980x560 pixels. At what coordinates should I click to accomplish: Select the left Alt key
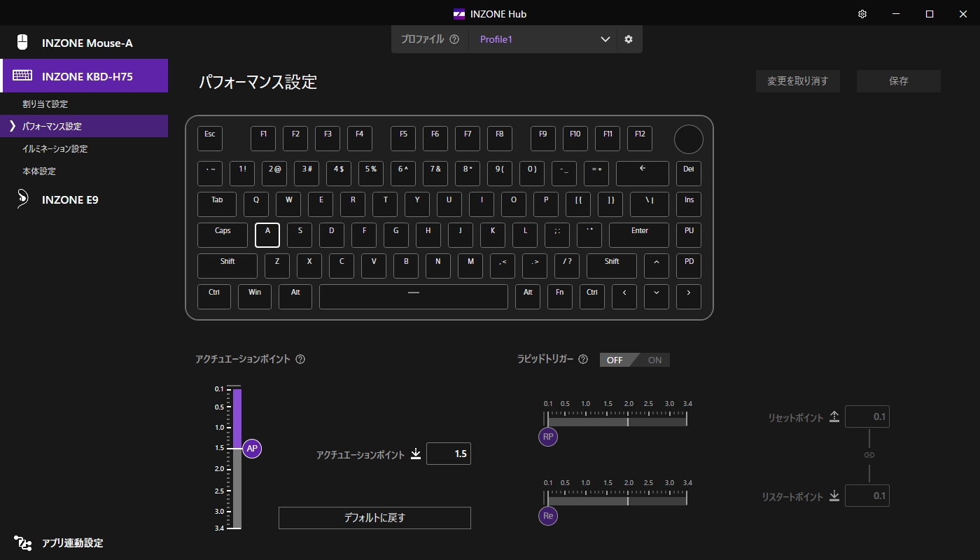click(x=295, y=297)
